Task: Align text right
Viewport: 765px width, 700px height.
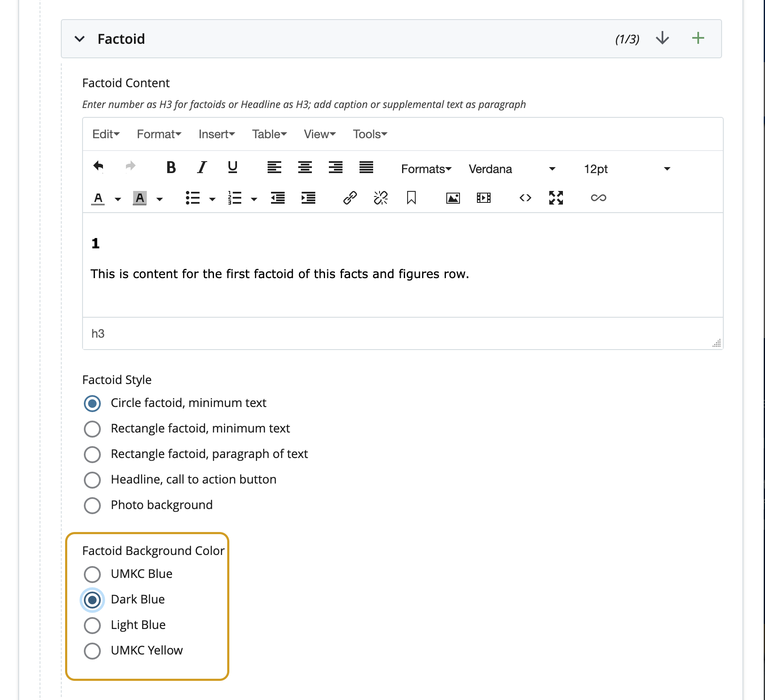Action: [x=336, y=168]
